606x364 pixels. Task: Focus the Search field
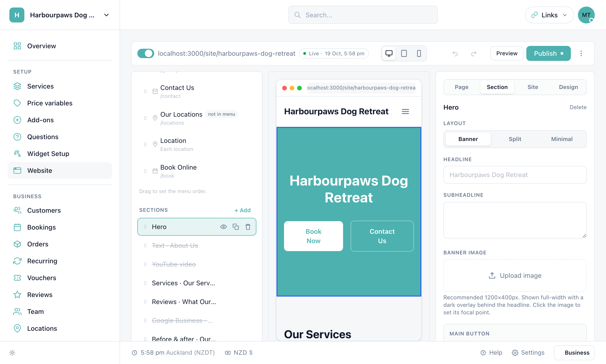(x=363, y=15)
